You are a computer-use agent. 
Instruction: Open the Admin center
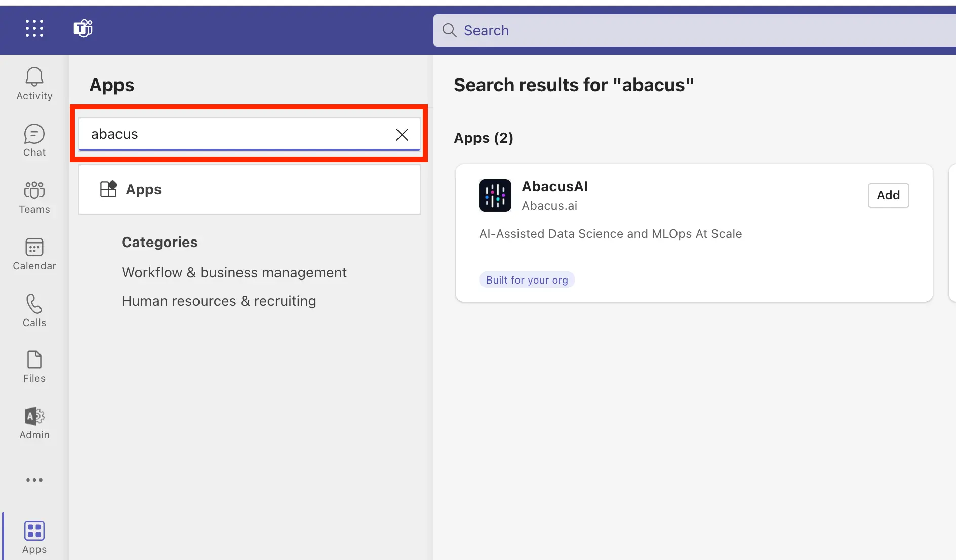[x=33, y=423]
